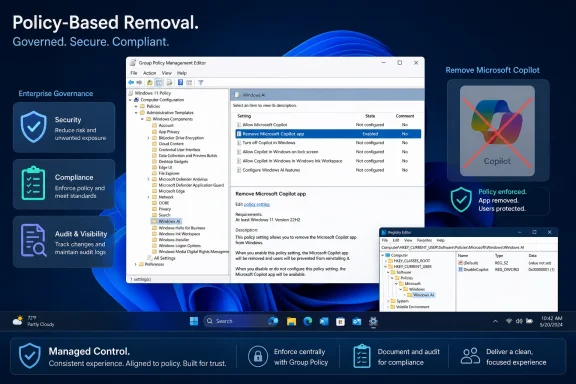The width and height of the screenshot is (576, 384).
Task: Open the blue Help icon in Group Policy toolbar
Action: pyautogui.click(x=180, y=82)
